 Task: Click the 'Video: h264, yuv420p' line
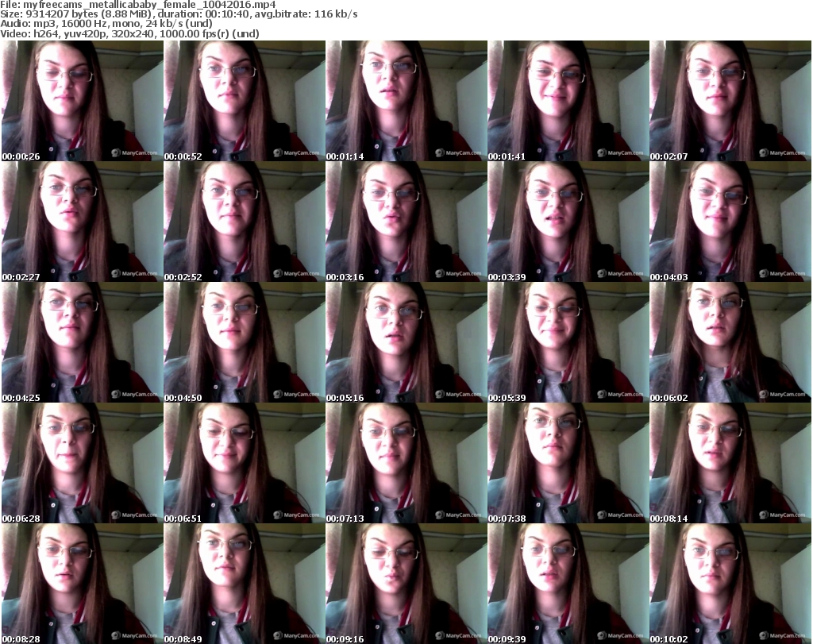click(129, 33)
